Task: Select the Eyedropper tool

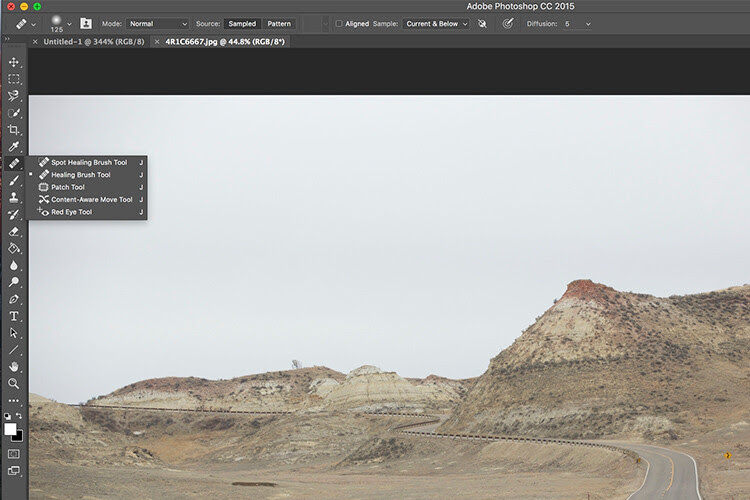Action: (13, 146)
